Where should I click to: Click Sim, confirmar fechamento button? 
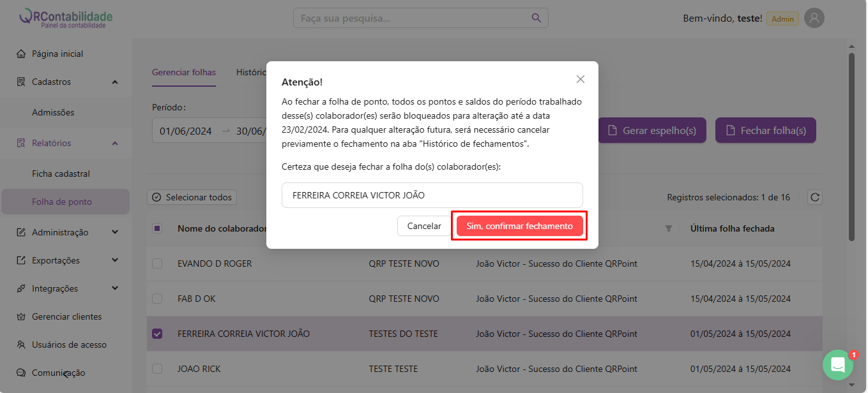pos(519,226)
